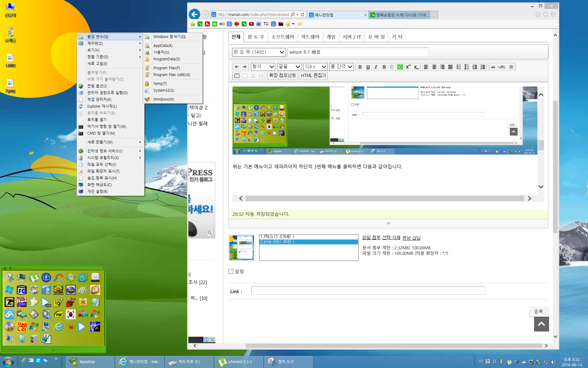Open AppData(A) from the submenu
This screenshot has height=368, width=588.
[173, 46]
